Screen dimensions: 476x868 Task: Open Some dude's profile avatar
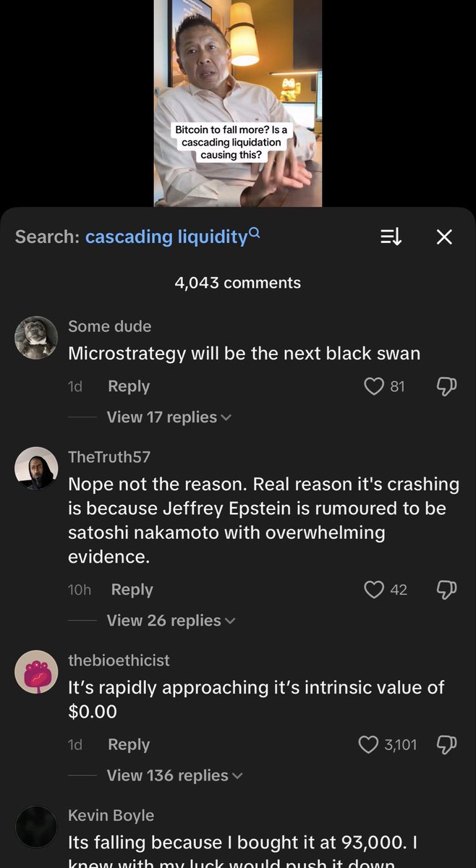coord(36,337)
